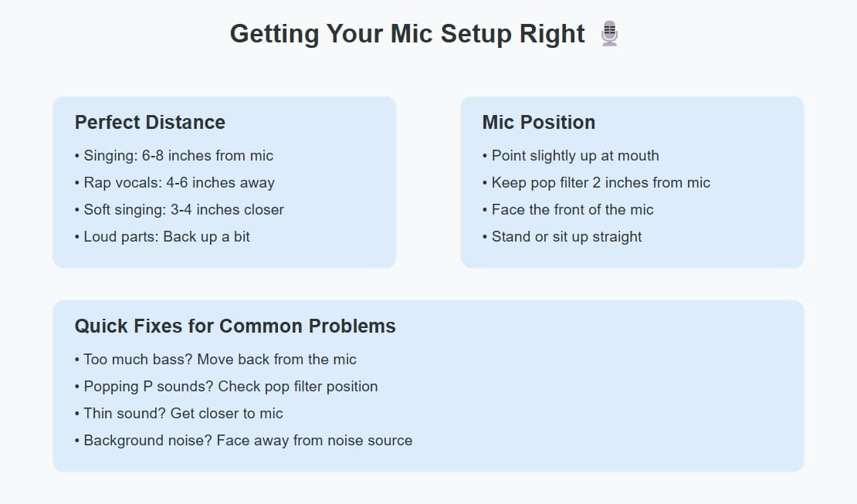This screenshot has height=504, width=857.
Task: Select 'Soft singing: 3-4 inches closer' line
Action: (179, 210)
